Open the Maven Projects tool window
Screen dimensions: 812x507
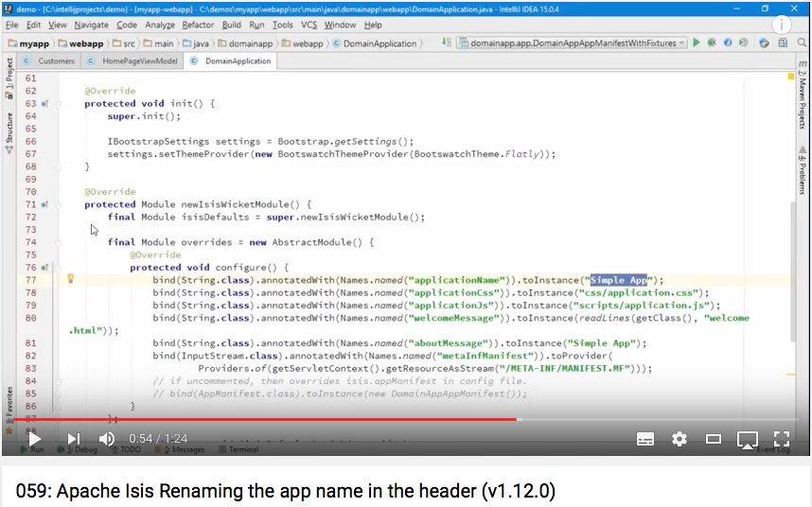click(803, 95)
